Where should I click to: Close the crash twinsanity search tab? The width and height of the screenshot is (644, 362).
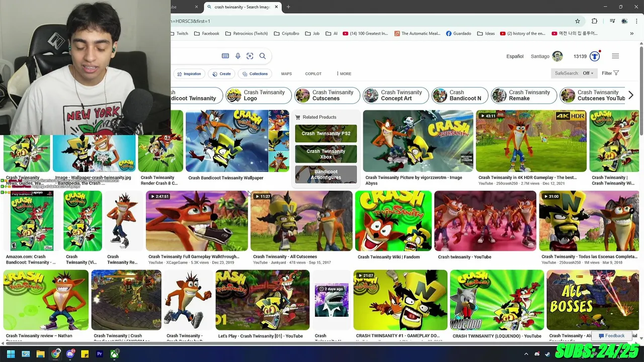(276, 7)
